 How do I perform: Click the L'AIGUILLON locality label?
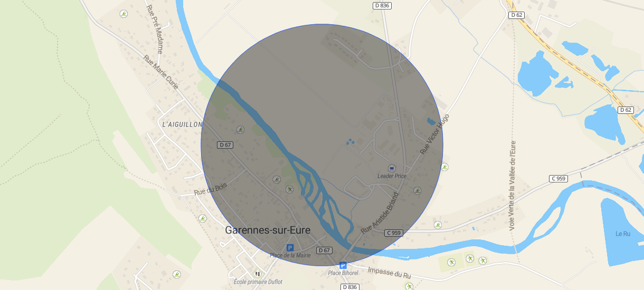point(182,124)
